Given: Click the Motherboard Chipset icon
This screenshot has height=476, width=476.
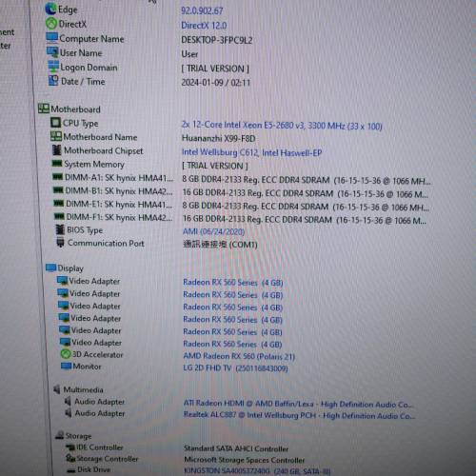Looking at the screenshot, I should pyautogui.click(x=57, y=150).
